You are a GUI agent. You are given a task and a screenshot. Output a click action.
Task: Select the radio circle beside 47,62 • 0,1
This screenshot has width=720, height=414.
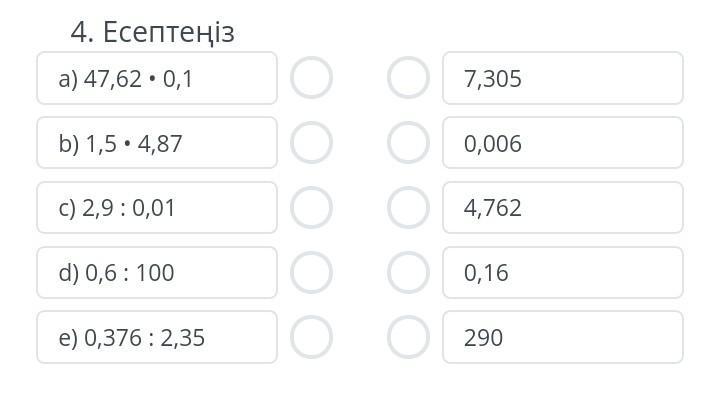311,78
